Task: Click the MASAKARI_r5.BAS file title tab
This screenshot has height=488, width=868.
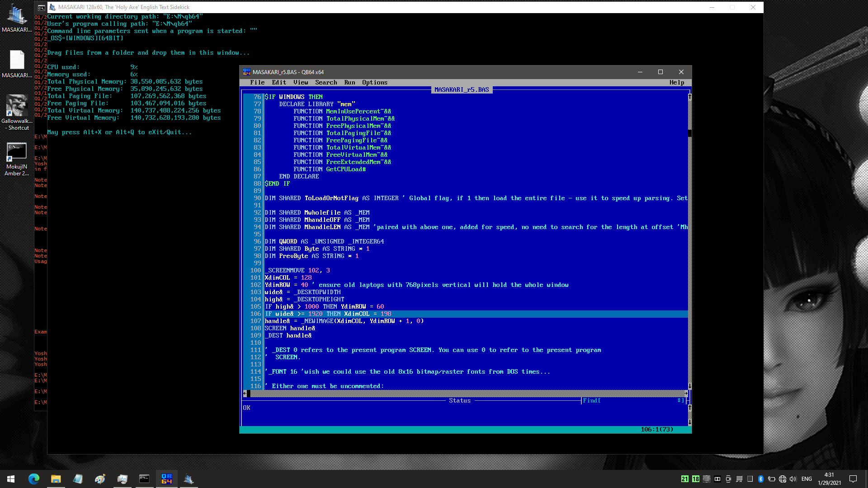Action: point(462,89)
